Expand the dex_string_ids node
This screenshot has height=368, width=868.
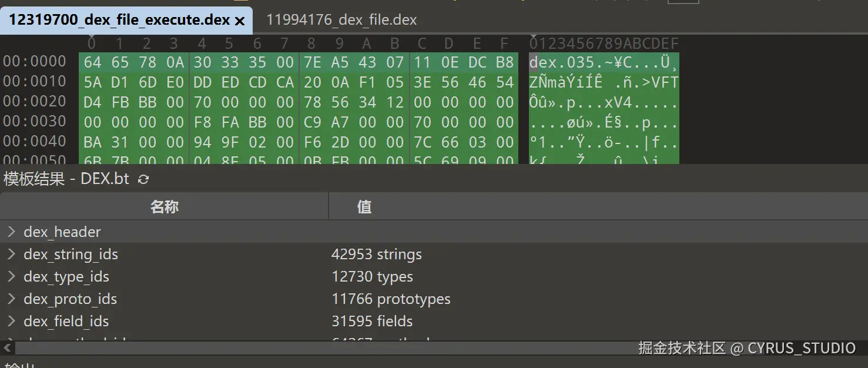click(x=11, y=254)
